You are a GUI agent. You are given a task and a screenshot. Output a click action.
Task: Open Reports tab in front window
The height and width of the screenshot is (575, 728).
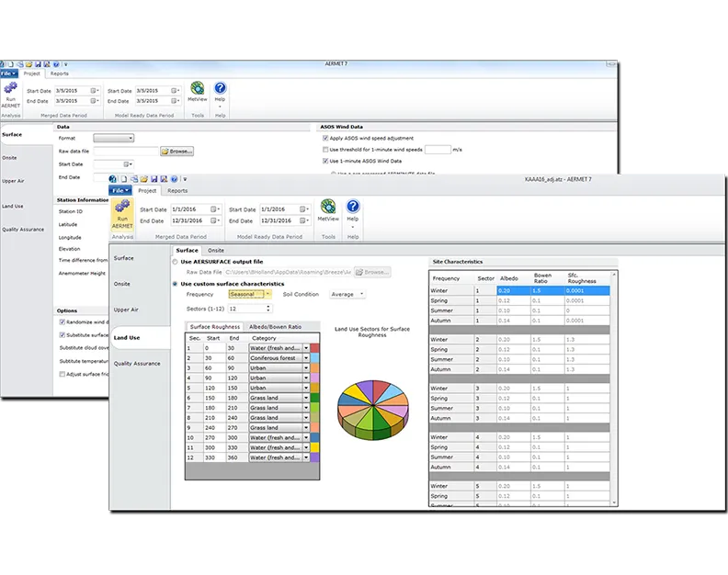(x=177, y=191)
